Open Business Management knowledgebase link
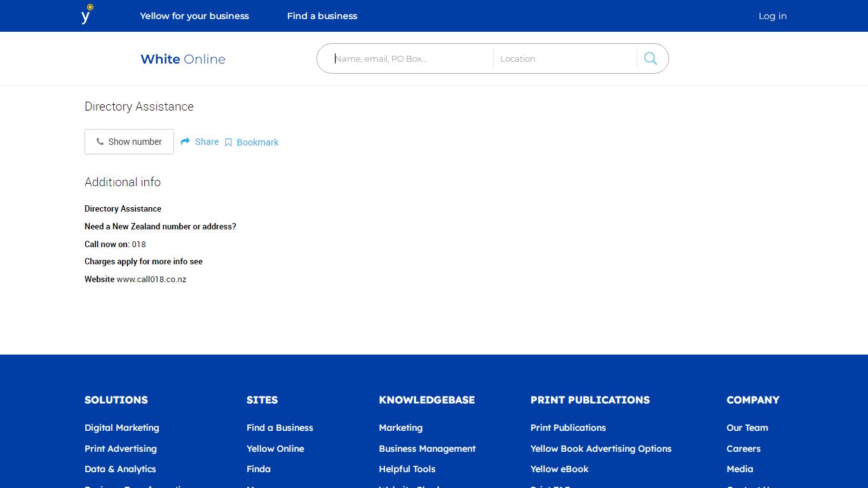The height and width of the screenshot is (488, 868). click(x=428, y=449)
